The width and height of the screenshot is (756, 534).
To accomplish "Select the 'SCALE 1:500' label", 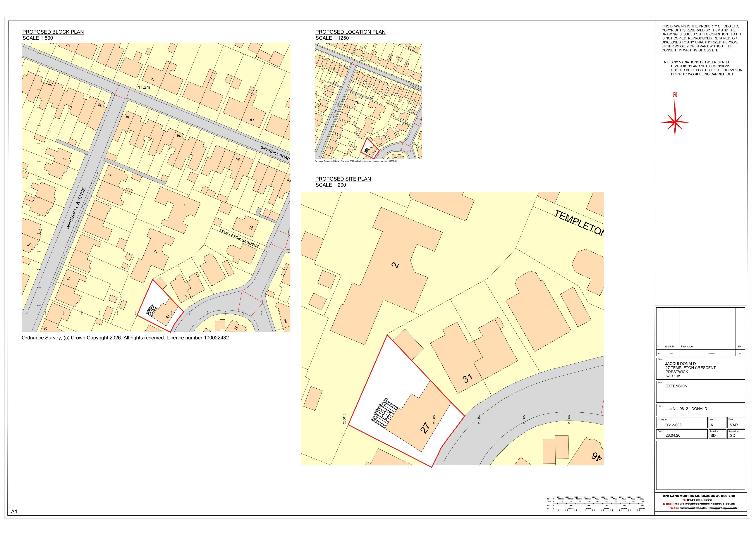I will (x=38, y=38).
